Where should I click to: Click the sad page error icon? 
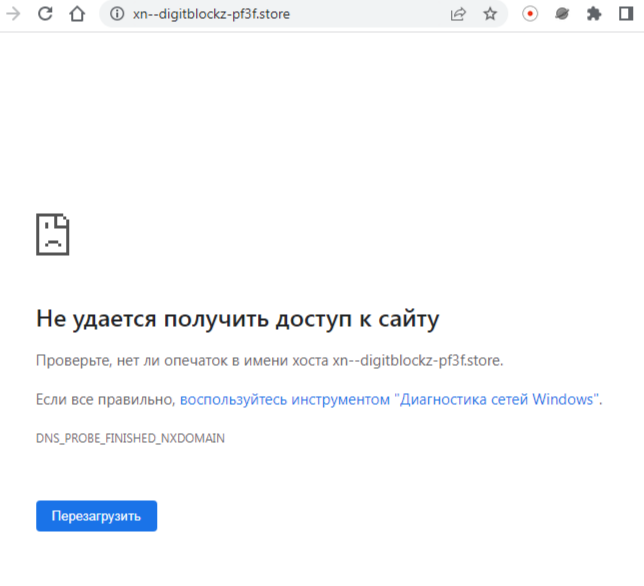53,234
